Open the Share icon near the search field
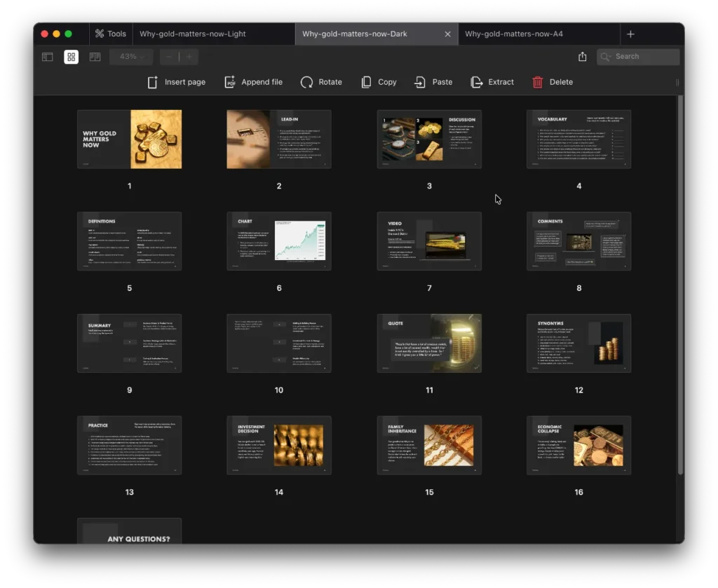 (583, 56)
